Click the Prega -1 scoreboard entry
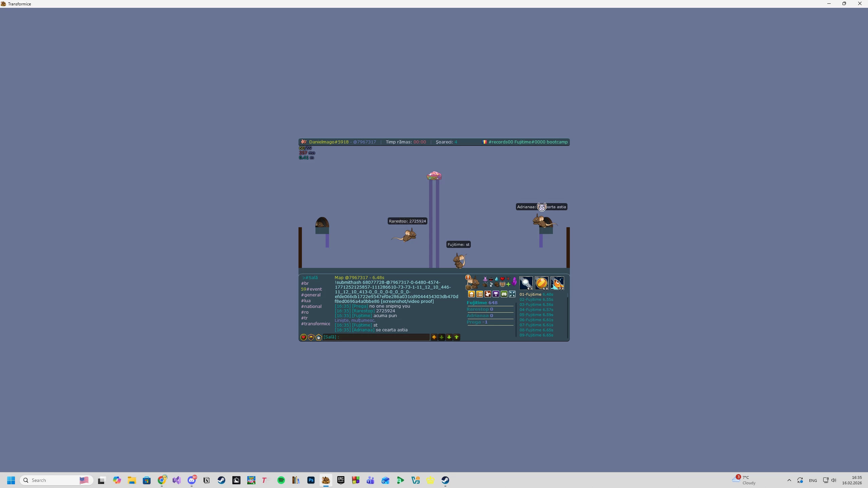The image size is (868, 488). click(x=477, y=322)
